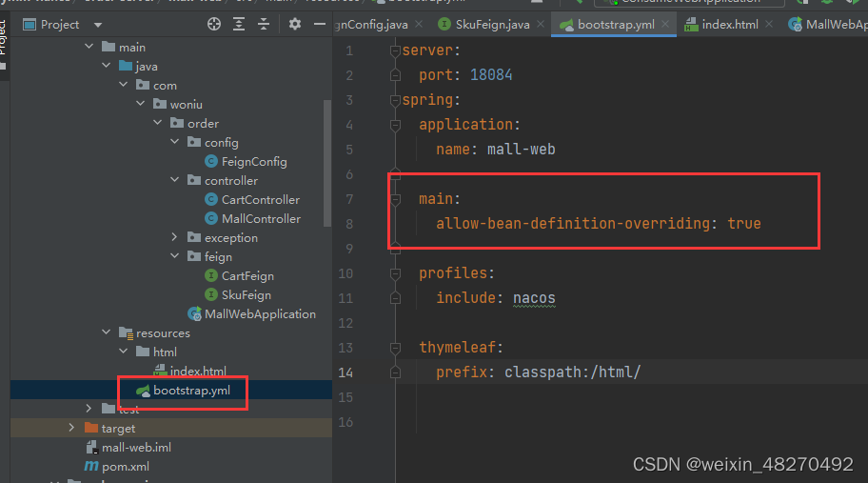Click line number 14 in gutter
The image size is (868, 483).
pyautogui.click(x=345, y=372)
